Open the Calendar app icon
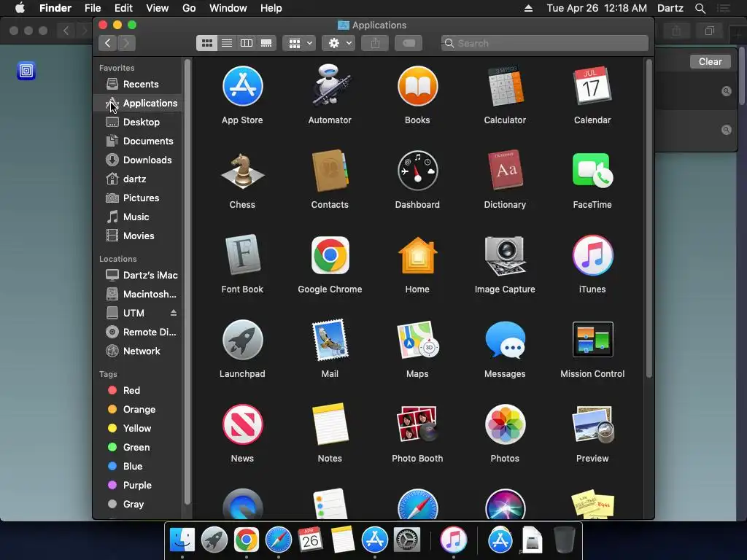Viewport: 747px width, 560px height. 592,86
